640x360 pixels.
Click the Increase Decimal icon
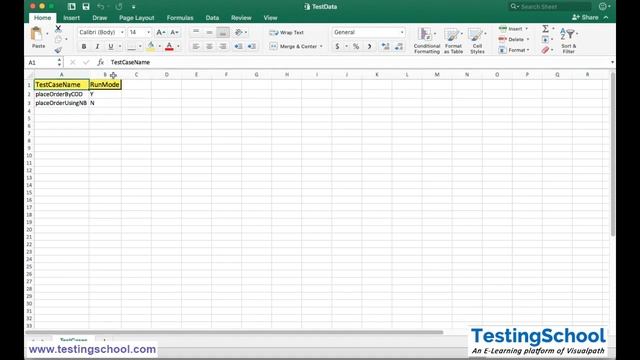tap(385, 47)
